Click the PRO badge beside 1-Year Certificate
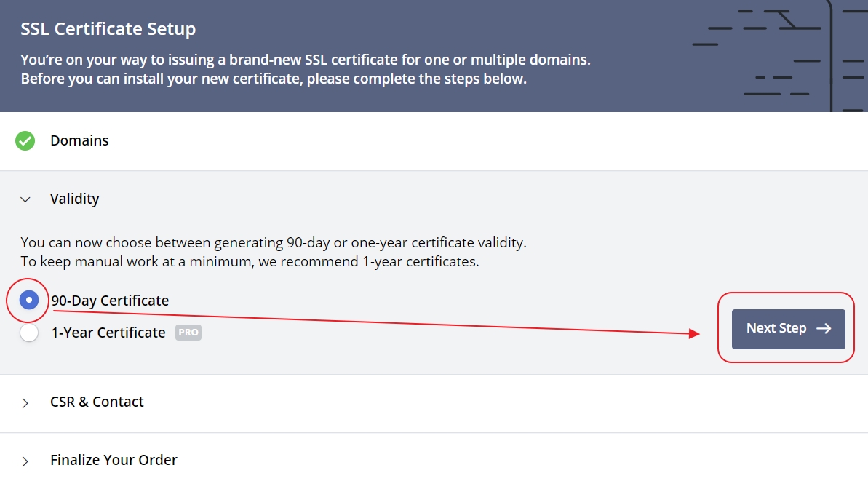Screen dimensions: 868x489 coord(188,333)
